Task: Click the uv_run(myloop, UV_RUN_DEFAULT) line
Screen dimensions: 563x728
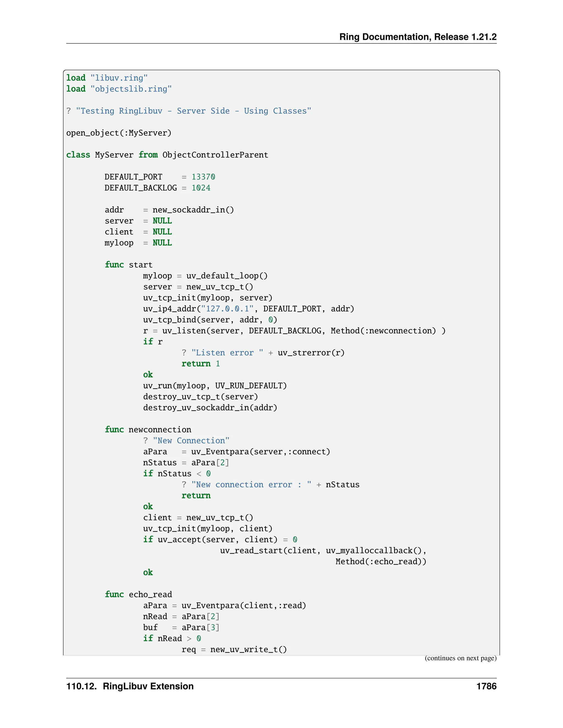Action: pos(215,386)
